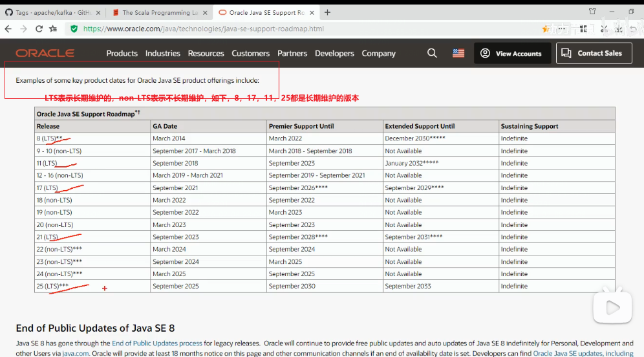This screenshot has height=357, width=644.
Task: Close The Scala Programming Language tab
Action: (x=205, y=13)
